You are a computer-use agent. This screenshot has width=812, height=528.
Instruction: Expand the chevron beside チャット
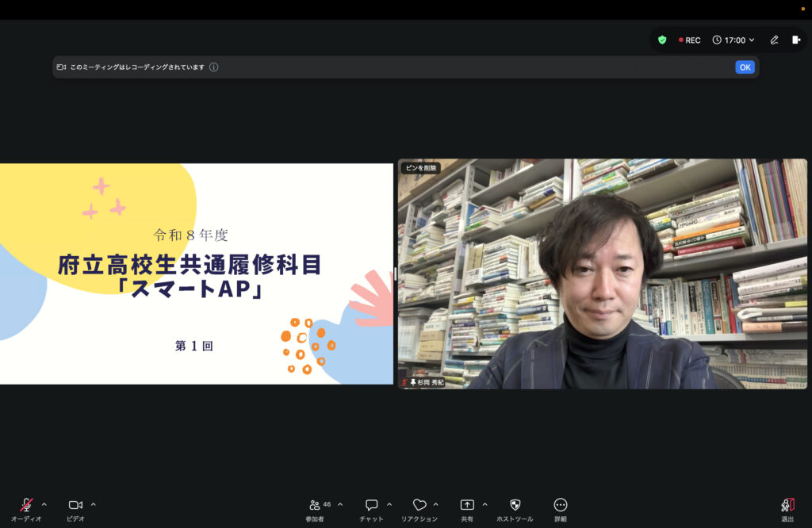(389, 504)
